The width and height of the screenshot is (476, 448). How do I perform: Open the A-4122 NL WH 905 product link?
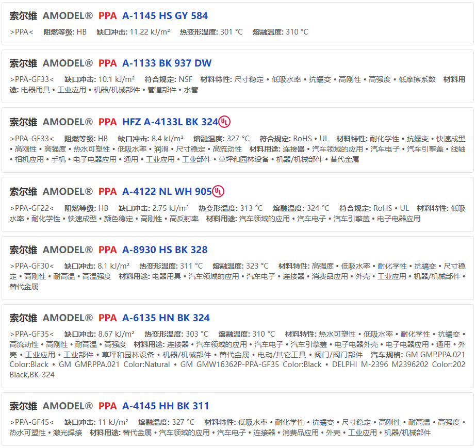coord(167,192)
